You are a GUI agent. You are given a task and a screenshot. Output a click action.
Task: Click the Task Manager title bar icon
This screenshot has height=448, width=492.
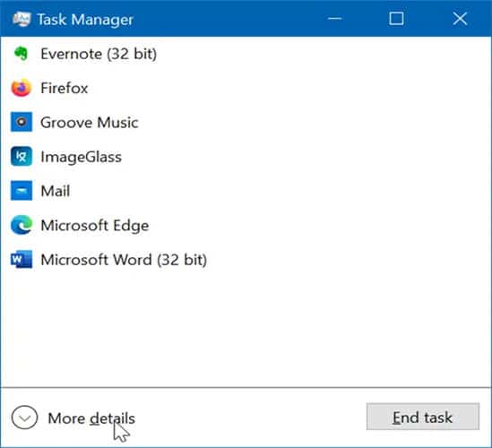(x=22, y=19)
